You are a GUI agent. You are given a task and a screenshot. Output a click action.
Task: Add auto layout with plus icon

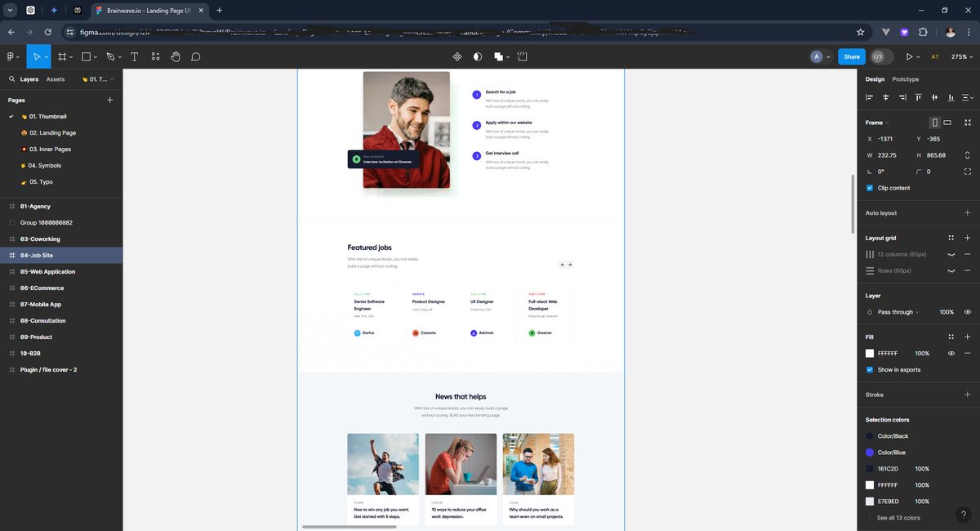tap(968, 213)
